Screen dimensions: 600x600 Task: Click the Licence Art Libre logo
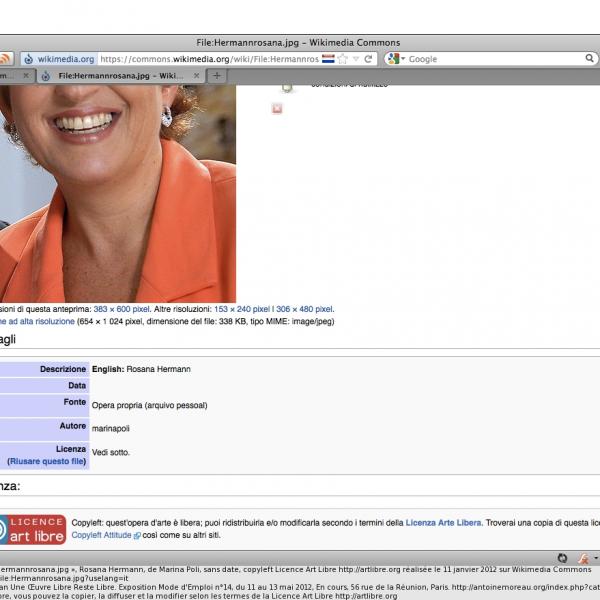[33, 530]
